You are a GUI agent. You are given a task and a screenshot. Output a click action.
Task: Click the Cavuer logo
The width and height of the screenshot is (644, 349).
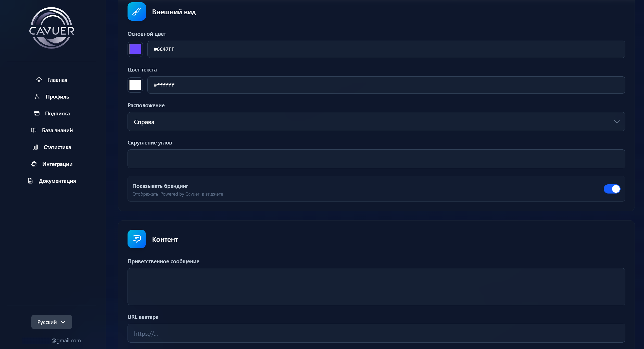click(52, 28)
